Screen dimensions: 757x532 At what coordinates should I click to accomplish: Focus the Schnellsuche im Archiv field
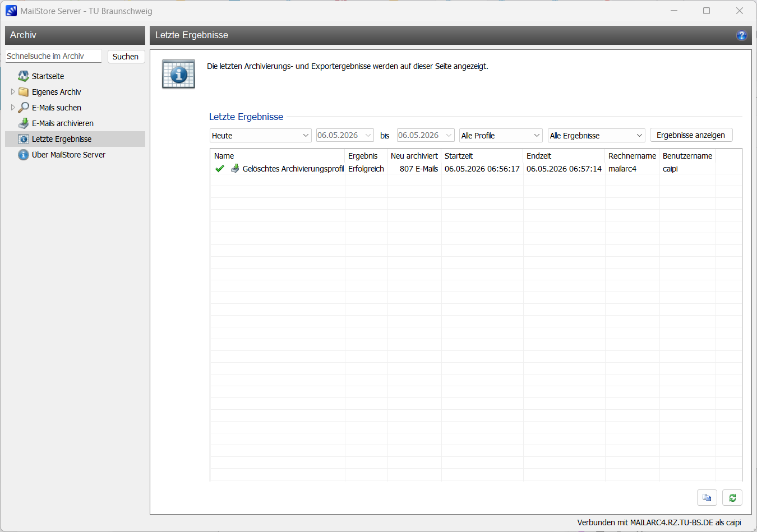click(x=53, y=56)
